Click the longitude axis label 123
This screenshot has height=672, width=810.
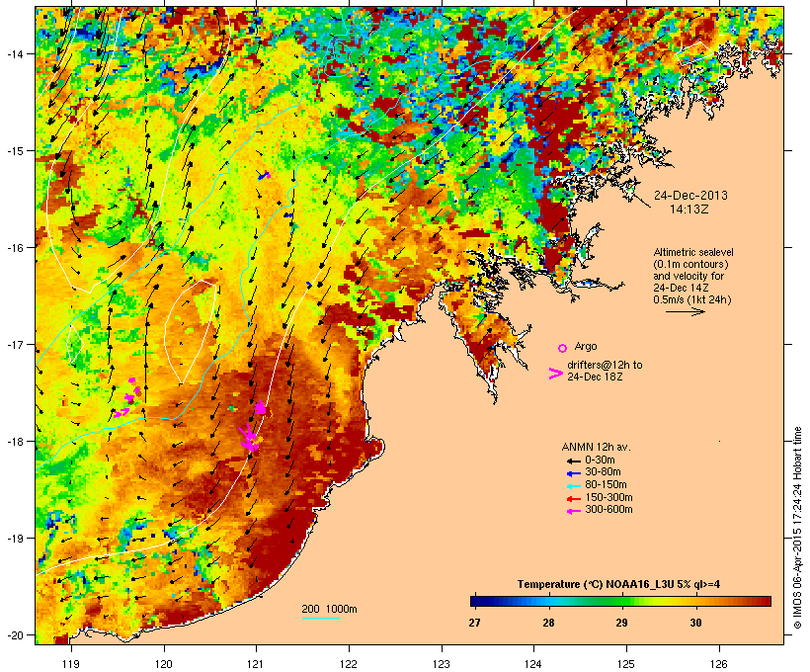tap(442, 664)
